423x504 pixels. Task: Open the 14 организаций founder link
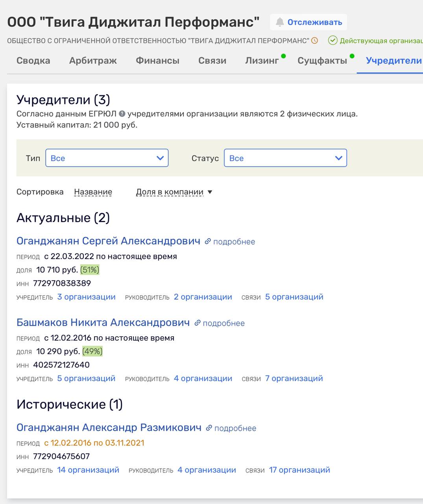click(x=88, y=470)
